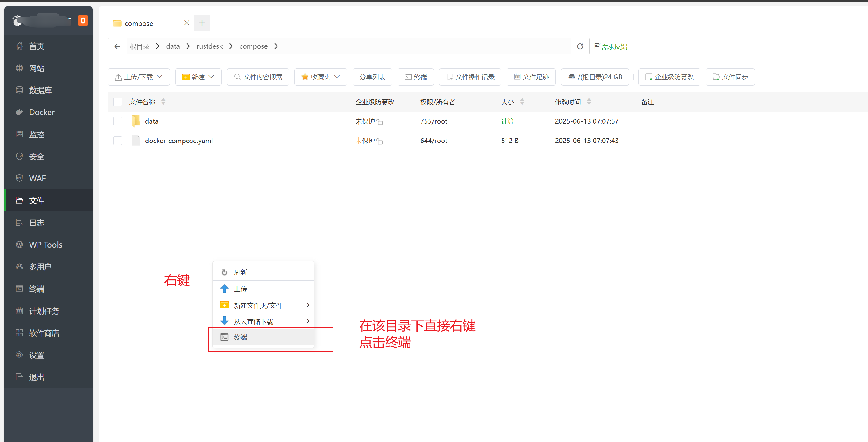Screen dimensions: 868x442
Task: Open the WAF sidebar section
Action: click(37, 178)
